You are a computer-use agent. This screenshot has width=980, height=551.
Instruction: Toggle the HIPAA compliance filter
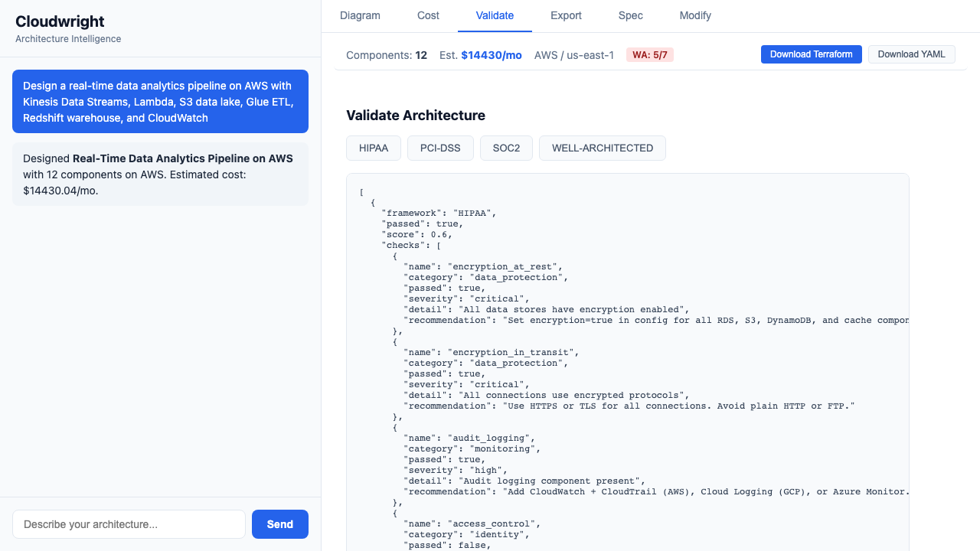(373, 148)
